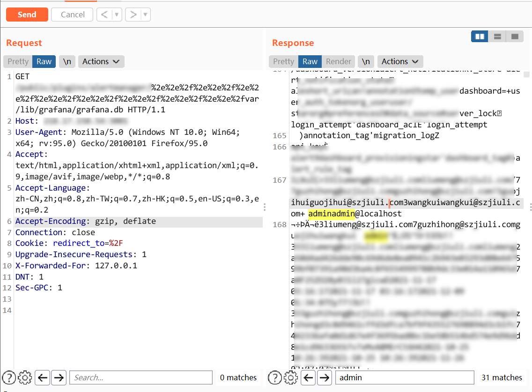Click the '0 matches' count label
532x392 pixels.
pyautogui.click(x=238, y=377)
